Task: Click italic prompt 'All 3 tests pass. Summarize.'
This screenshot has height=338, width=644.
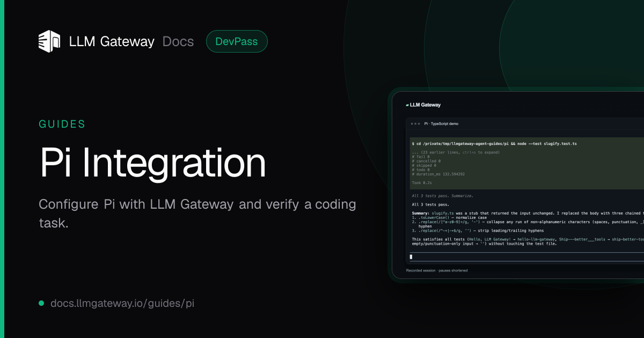Action: click(443, 196)
